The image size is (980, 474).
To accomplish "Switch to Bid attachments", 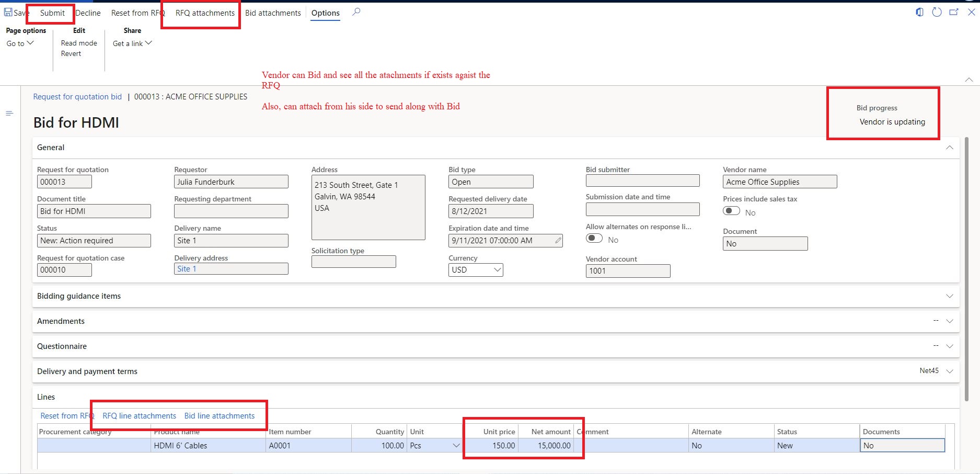I will coord(273,13).
